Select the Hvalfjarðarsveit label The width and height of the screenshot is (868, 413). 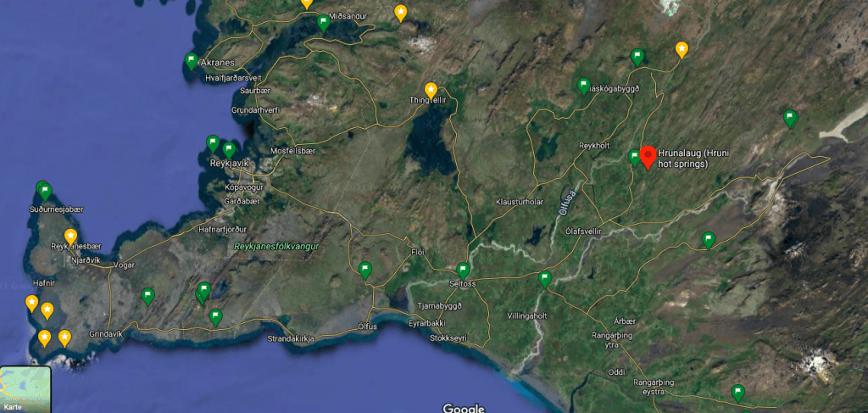[232, 78]
